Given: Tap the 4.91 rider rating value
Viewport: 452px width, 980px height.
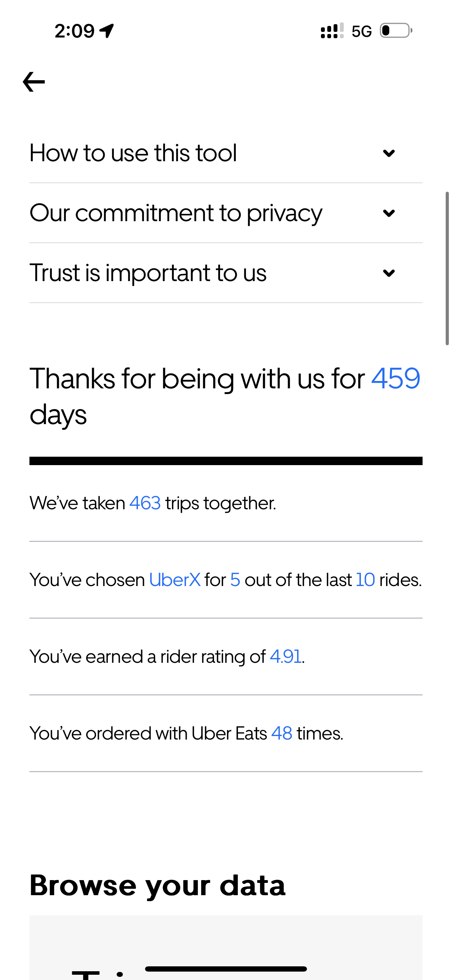Looking at the screenshot, I should 286,656.
